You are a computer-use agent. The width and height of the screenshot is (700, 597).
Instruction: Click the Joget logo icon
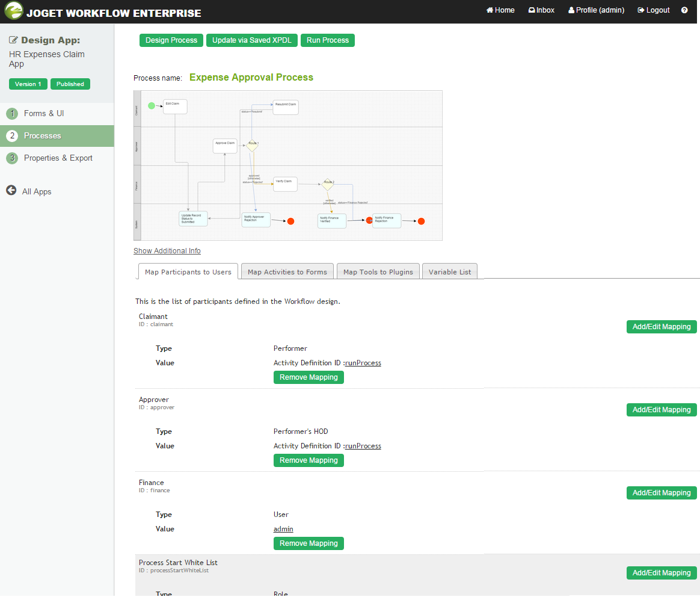(14, 11)
